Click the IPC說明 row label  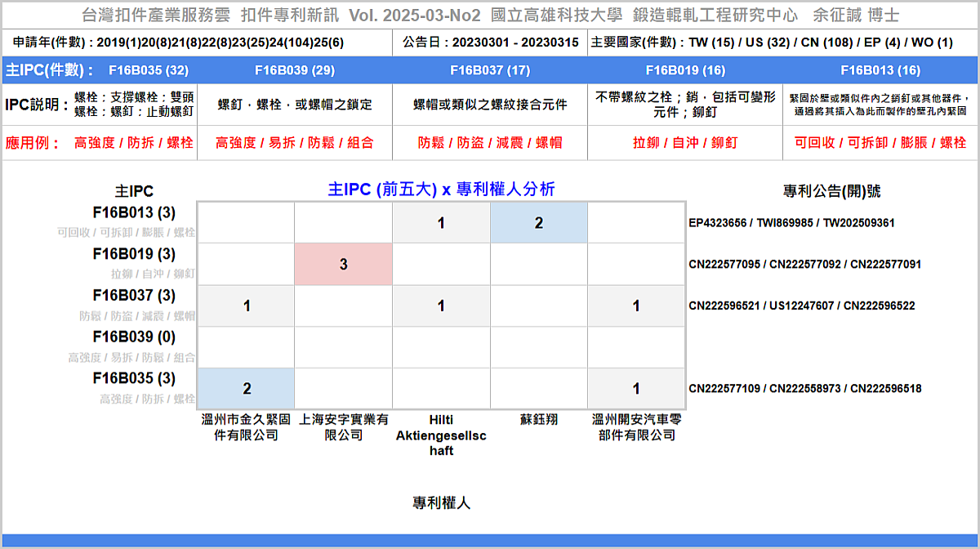click(x=36, y=104)
